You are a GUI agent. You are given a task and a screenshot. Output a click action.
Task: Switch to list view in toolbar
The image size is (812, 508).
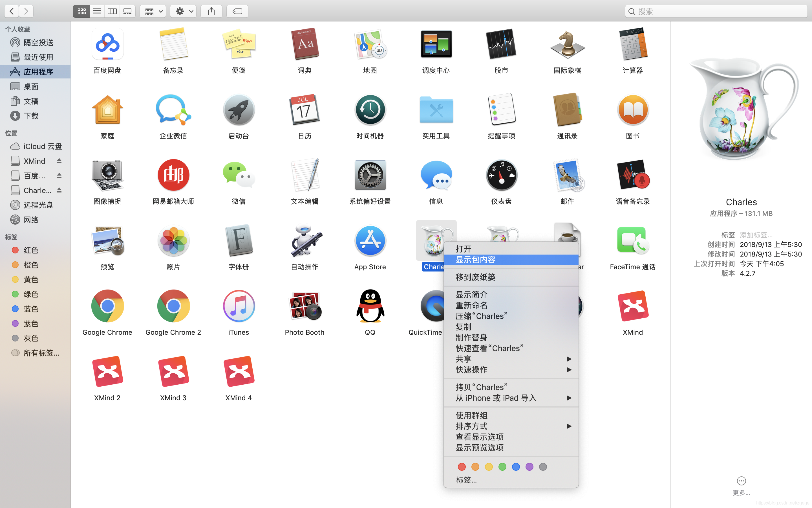pyautogui.click(x=97, y=11)
